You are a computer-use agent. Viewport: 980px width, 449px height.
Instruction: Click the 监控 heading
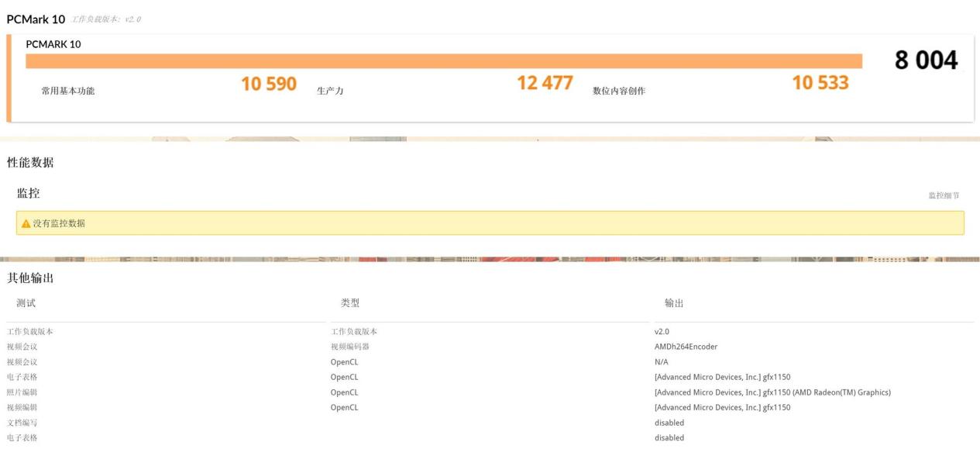coord(29,193)
